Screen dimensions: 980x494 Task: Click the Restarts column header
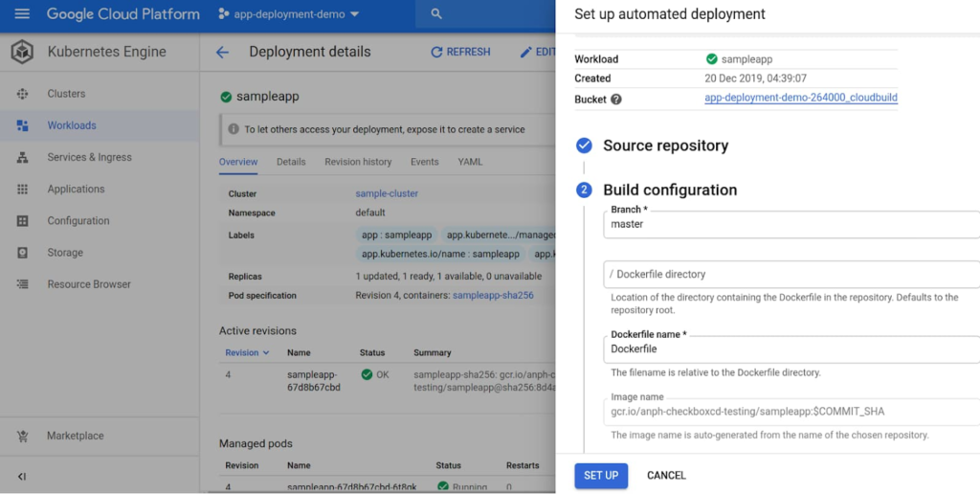523,465
